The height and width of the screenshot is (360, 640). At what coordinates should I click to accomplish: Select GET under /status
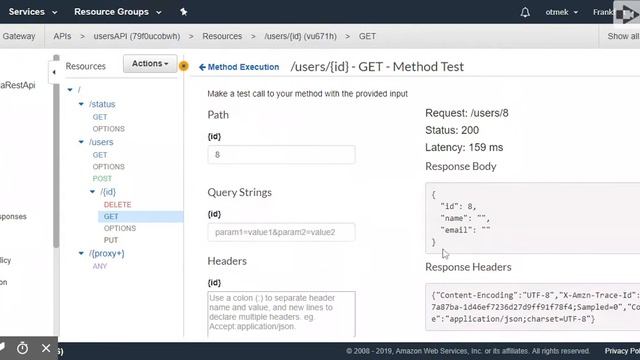point(100,117)
